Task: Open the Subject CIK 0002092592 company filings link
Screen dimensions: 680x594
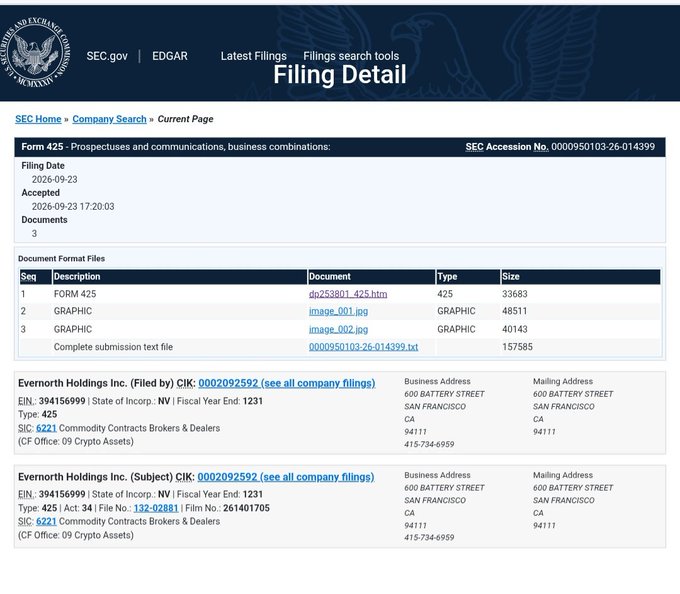Action: (x=286, y=477)
